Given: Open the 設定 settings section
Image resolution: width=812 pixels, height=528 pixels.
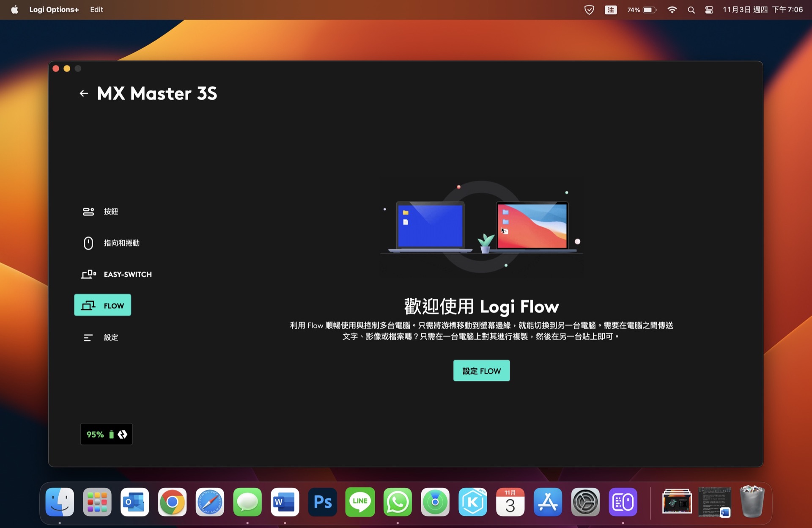Looking at the screenshot, I should point(100,338).
